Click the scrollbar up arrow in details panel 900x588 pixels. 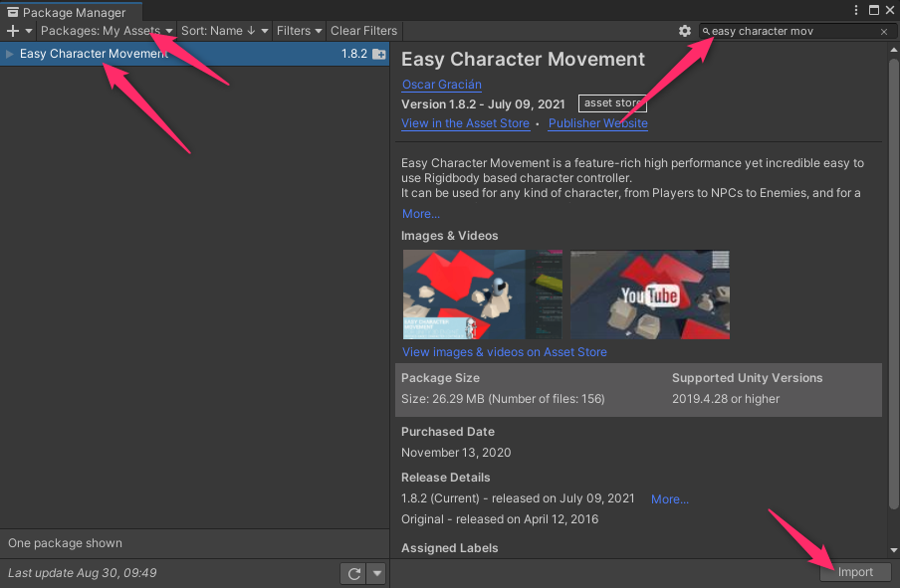(894, 50)
